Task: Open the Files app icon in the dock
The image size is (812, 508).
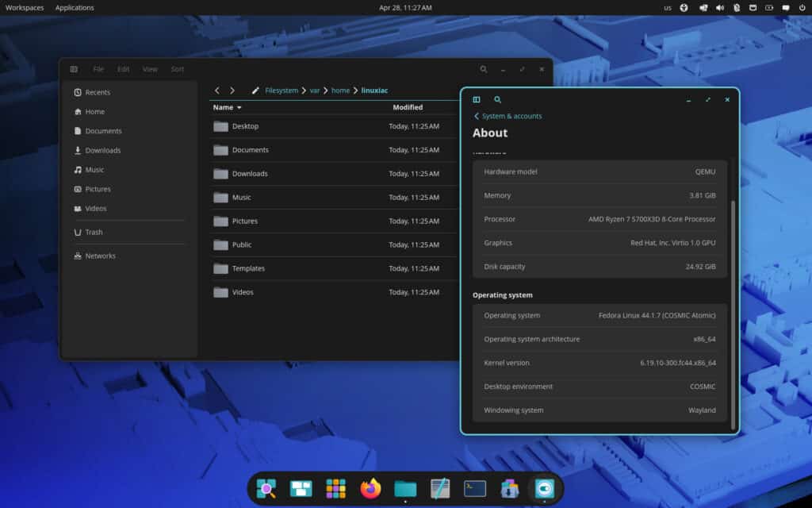Action: [x=404, y=489]
